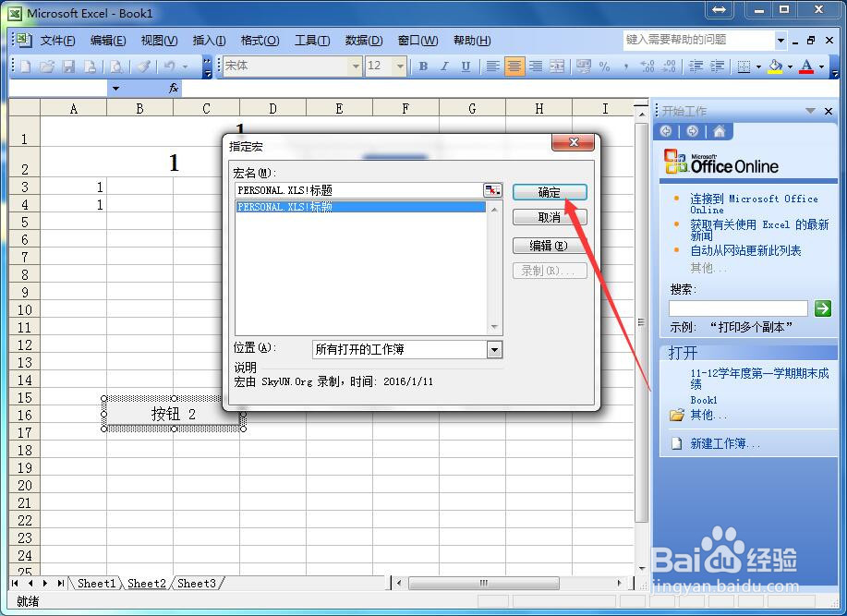Go back in task pane
The height and width of the screenshot is (616, 847).
(x=666, y=131)
